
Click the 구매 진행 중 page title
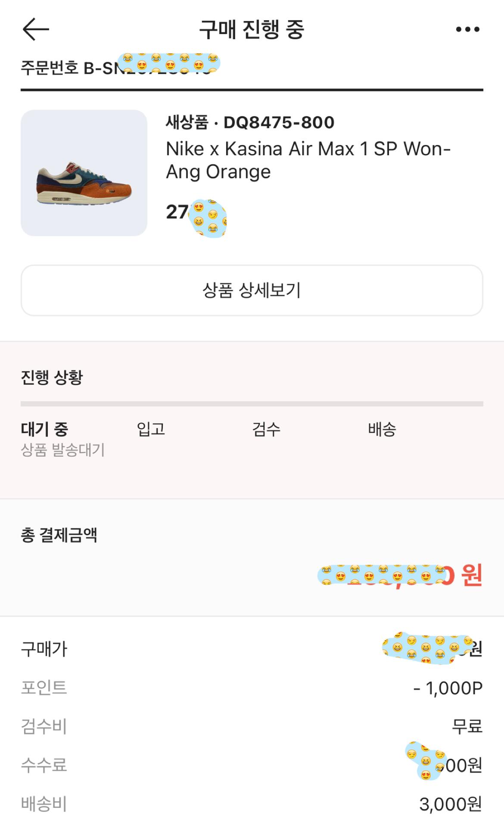pos(252,29)
